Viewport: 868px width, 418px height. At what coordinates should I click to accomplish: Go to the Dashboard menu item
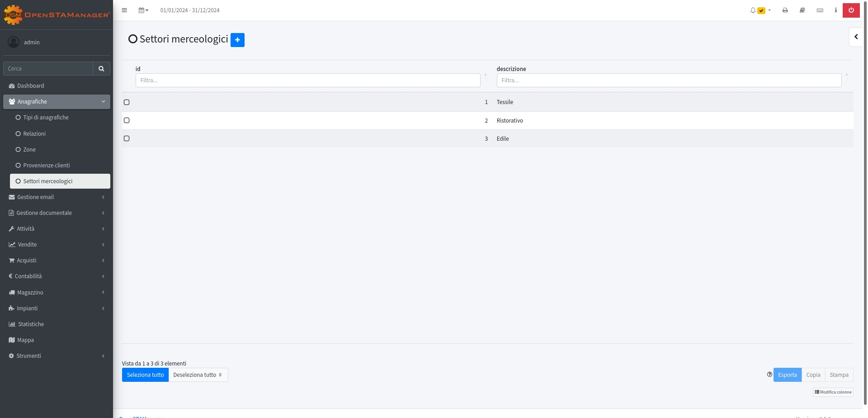31,86
